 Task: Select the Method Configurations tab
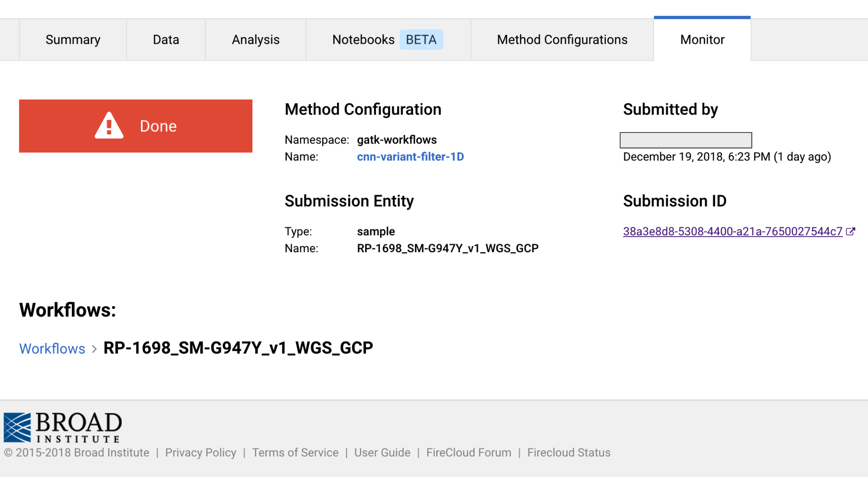pos(562,40)
